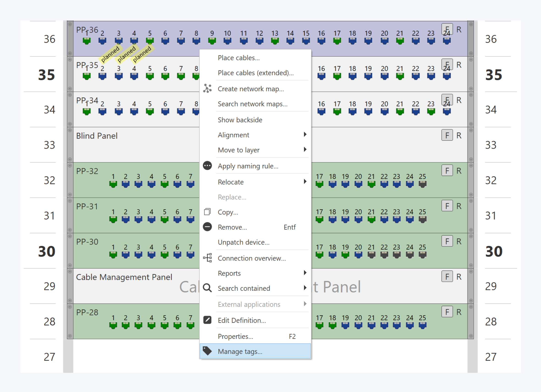Select the gray port 25 on PP-31
Screen dimensions: 541x392
tap(422, 219)
